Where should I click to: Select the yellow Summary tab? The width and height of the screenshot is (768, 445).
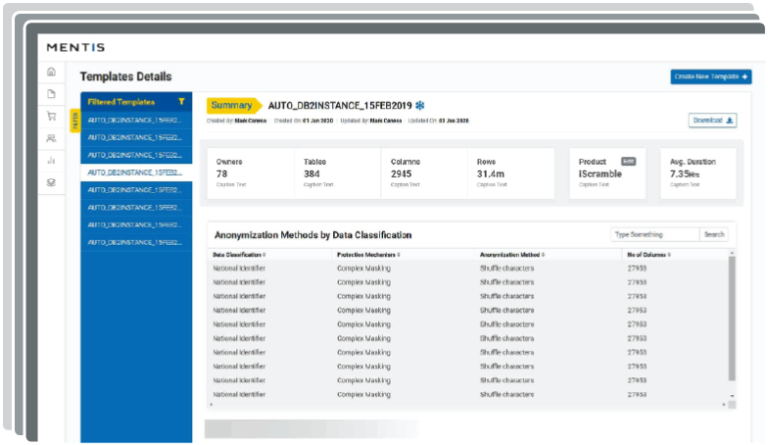[x=232, y=105]
